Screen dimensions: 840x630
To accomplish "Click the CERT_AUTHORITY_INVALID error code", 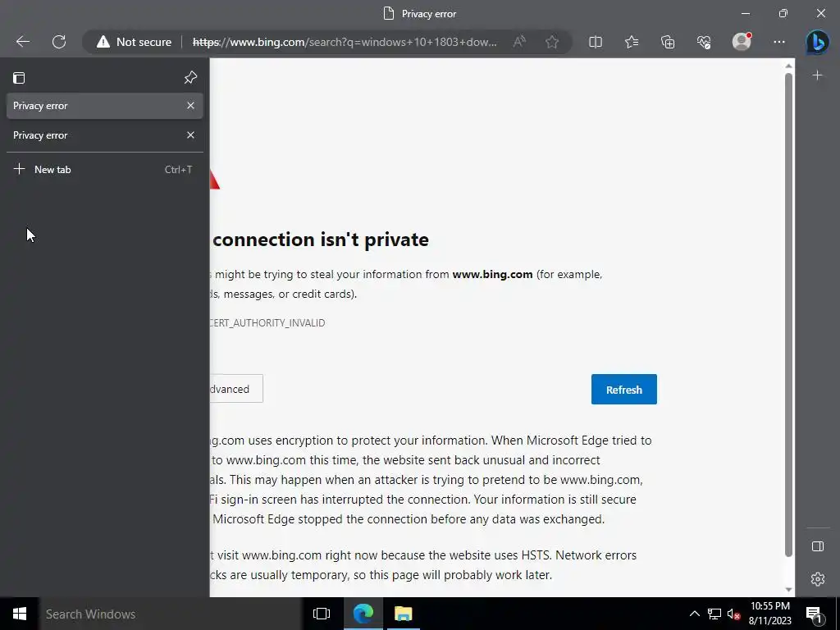I will click(x=267, y=323).
